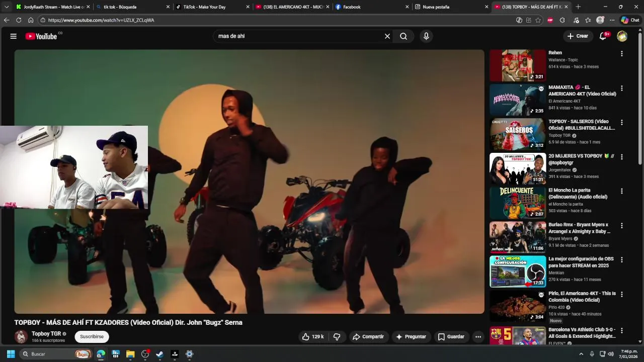The height and width of the screenshot is (362, 644).
Task: Open the YouTube hamburger guide menu
Action: (x=14, y=36)
